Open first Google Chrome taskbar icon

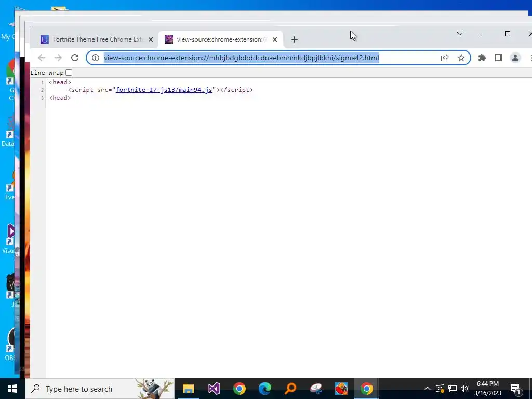click(x=239, y=389)
